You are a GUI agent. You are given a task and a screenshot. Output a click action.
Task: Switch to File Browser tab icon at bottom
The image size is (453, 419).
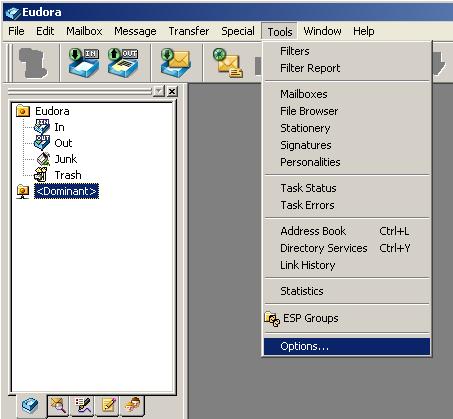[58, 405]
